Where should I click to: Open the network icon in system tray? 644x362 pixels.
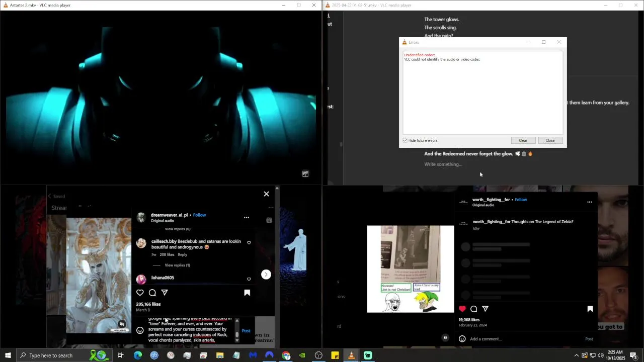coord(592,355)
